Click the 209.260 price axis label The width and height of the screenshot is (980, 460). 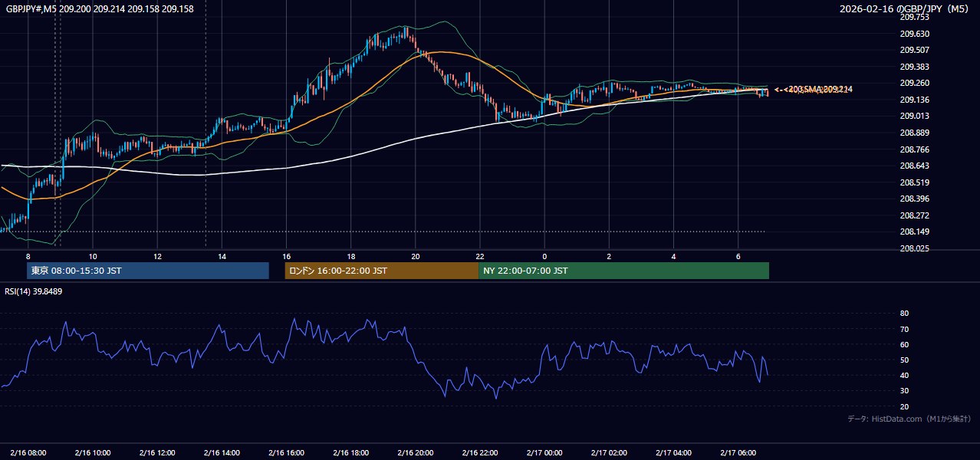coord(914,83)
